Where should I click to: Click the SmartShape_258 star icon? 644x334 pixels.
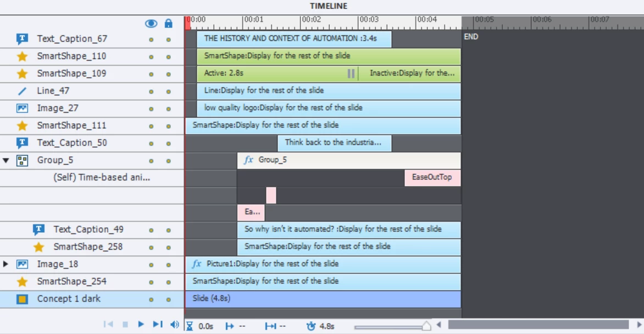[38, 247]
